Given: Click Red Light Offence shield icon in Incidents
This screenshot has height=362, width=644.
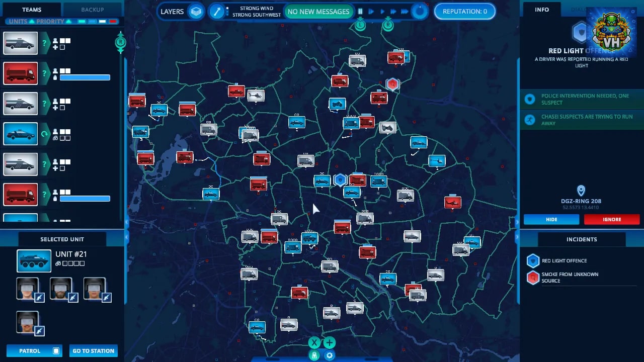Looking at the screenshot, I should click(x=533, y=260).
